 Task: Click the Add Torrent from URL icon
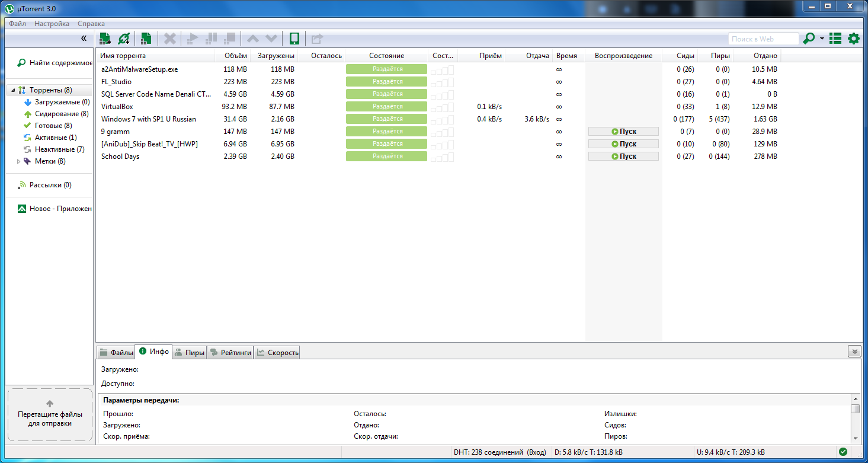click(x=124, y=39)
